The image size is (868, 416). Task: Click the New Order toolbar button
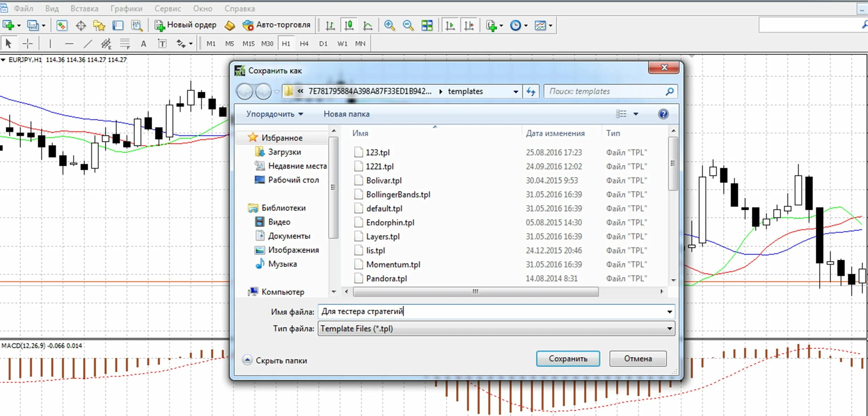(x=185, y=25)
